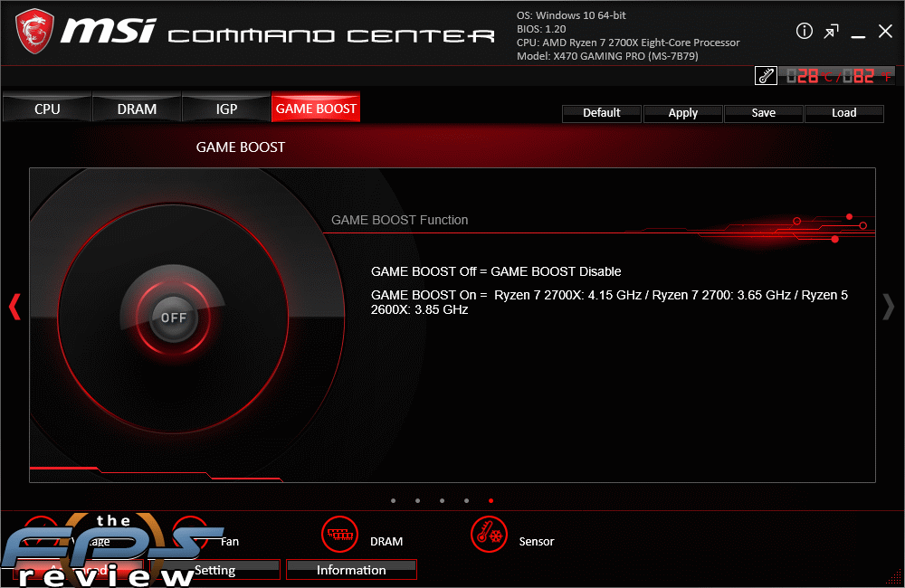The height and width of the screenshot is (588, 905).
Task: Apply the current settings
Action: point(682,113)
